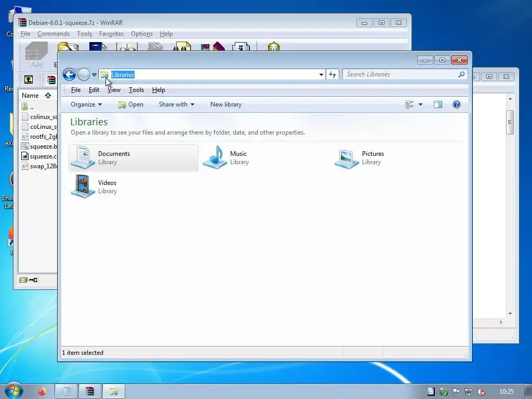The image size is (532, 399).
Task: Expand the Organize dropdown
Action: (86, 104)
